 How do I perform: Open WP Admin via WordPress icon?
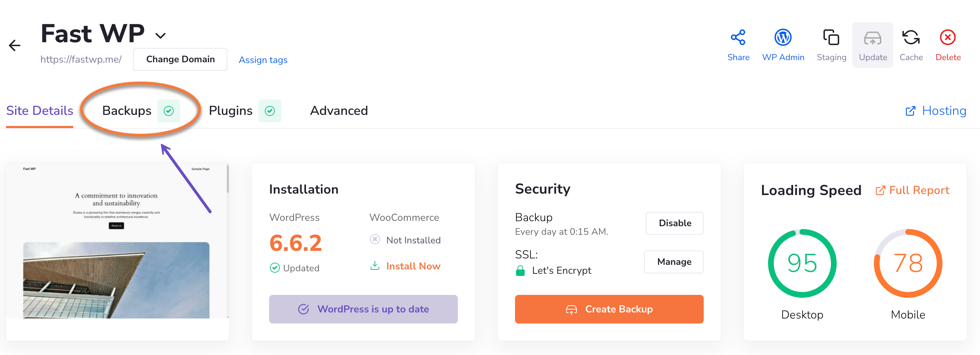tap(783, 38)
